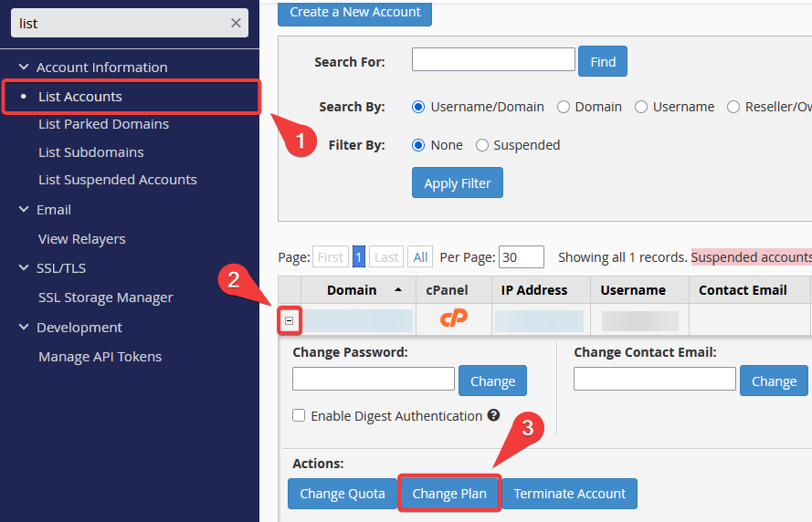
Task: Click the Domain column sort arrow
Action: point(397,290)
